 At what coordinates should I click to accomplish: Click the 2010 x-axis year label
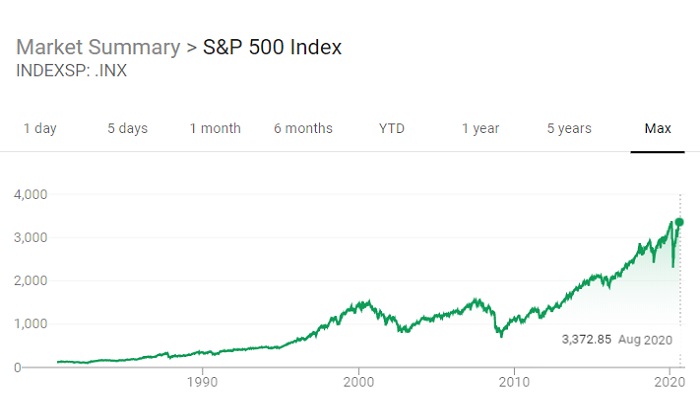click(514, 382)
